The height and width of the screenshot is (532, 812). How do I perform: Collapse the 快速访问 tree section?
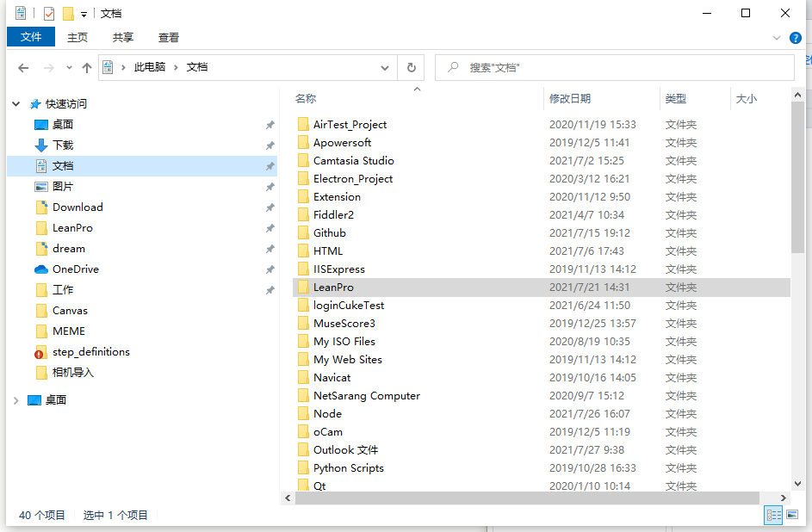15,104
